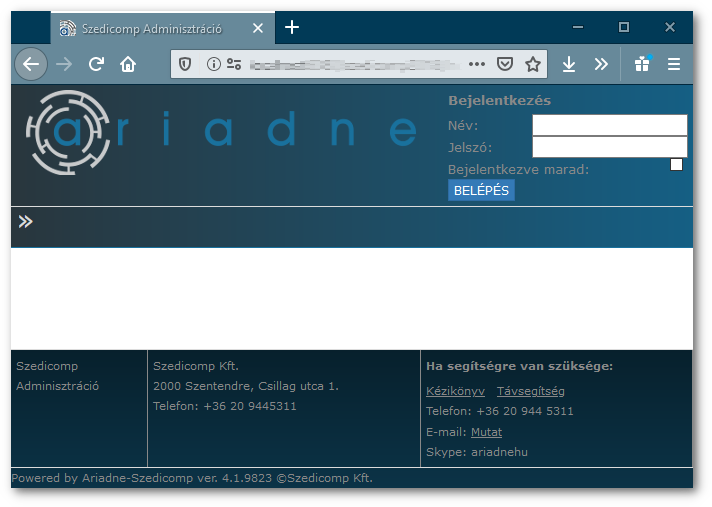712x507 pixels.
Task: Close the Szedicomp Adminisztráció tab
Action: tap(258, 28)
